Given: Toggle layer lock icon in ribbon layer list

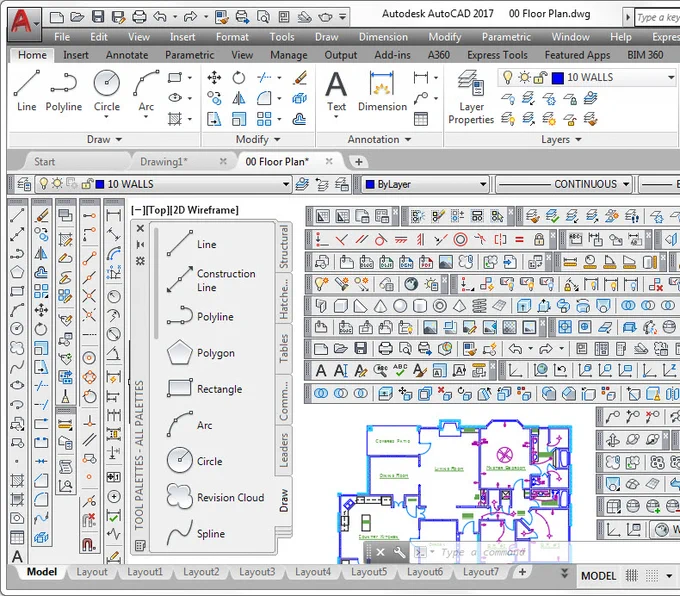Looking at the screenshot, I should click(x=540, y=78).
